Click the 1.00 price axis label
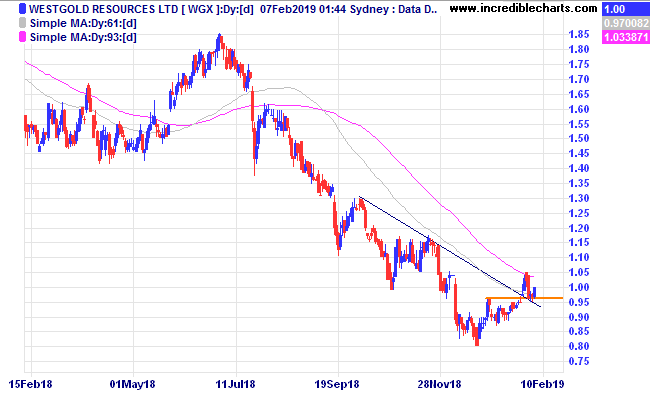This screenshot has height=395, width=651. coord(578,287)
